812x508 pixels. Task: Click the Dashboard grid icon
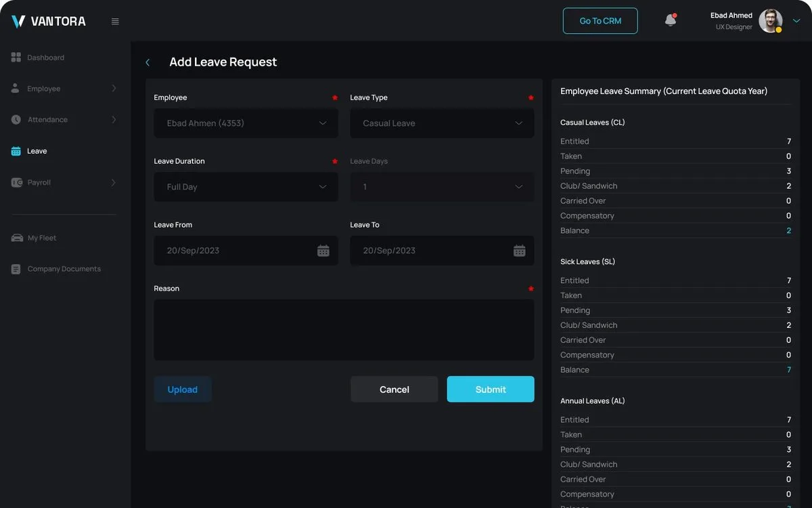point(16,58)
